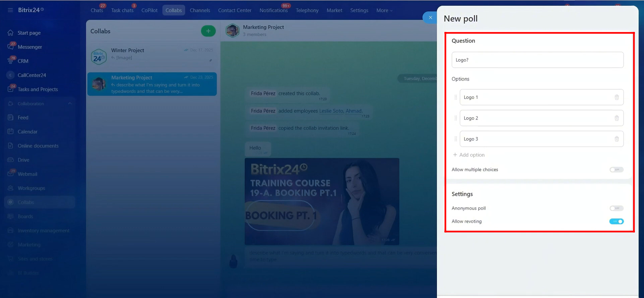Click trash icon for Logo 2
The width and height of the screenshot is (644, 298).
[616, 118]
